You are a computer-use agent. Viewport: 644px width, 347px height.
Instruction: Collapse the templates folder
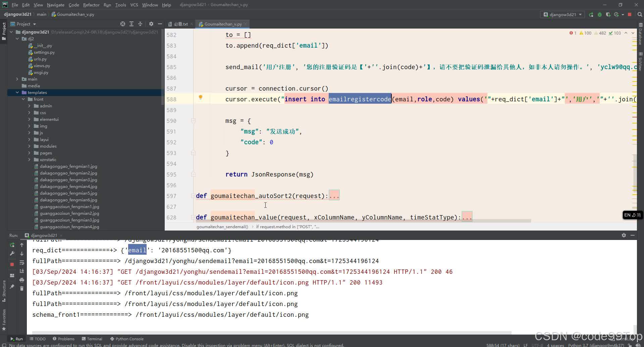coord(17,92)
